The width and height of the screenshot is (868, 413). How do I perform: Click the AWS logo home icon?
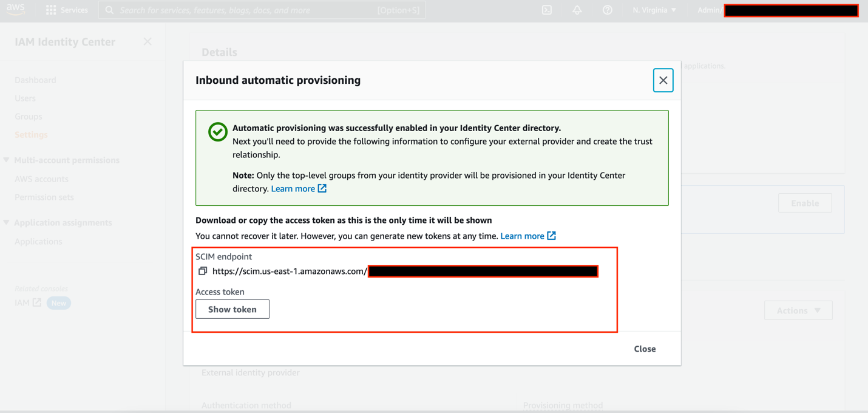pos(15,9)
